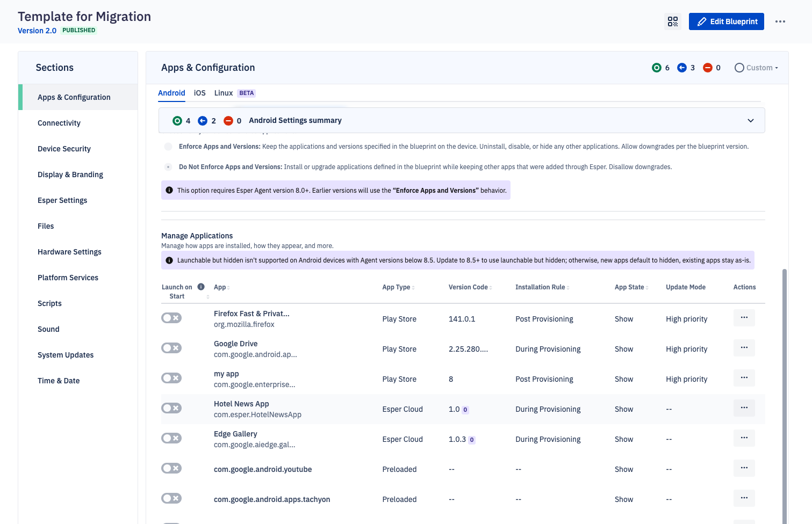Viewport: 812px width, 524px height.
Task: Click the blue arrow inherited count icon
Action: 681,68
